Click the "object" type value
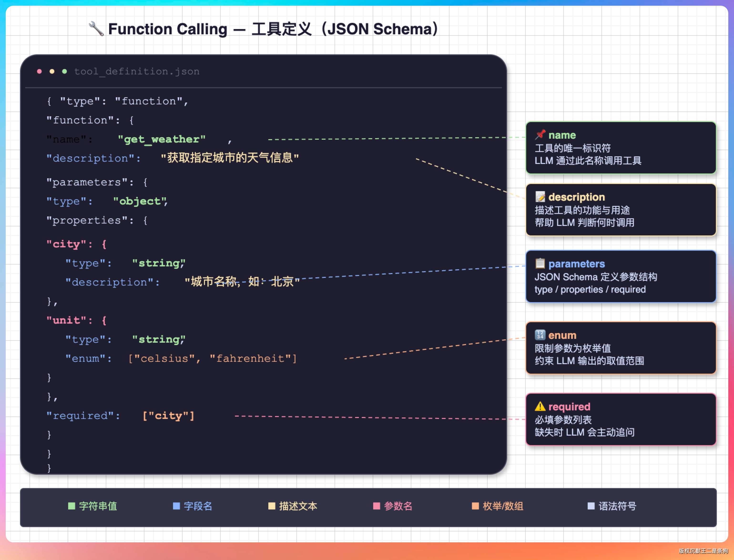The width and height of the screenshot is (734, 560). (140, 201)
